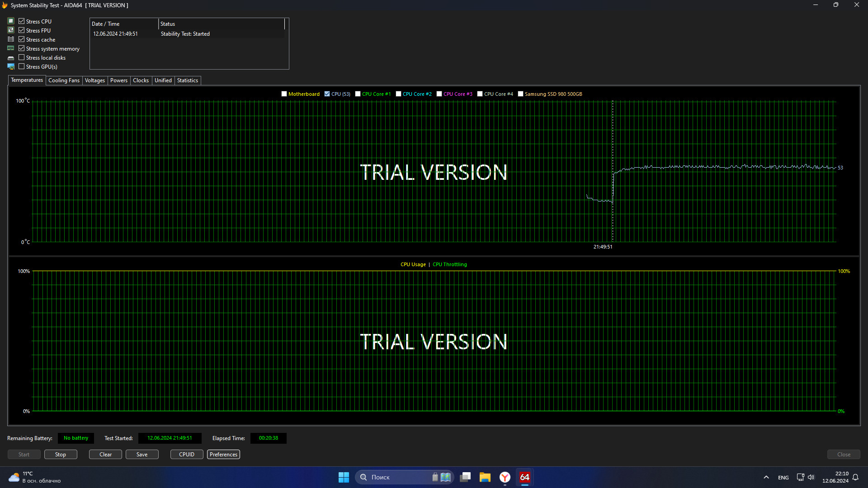Enable the CPU Core #1 temperature checkbox
This screenshot has width=868, height=488.
(358, 94)
